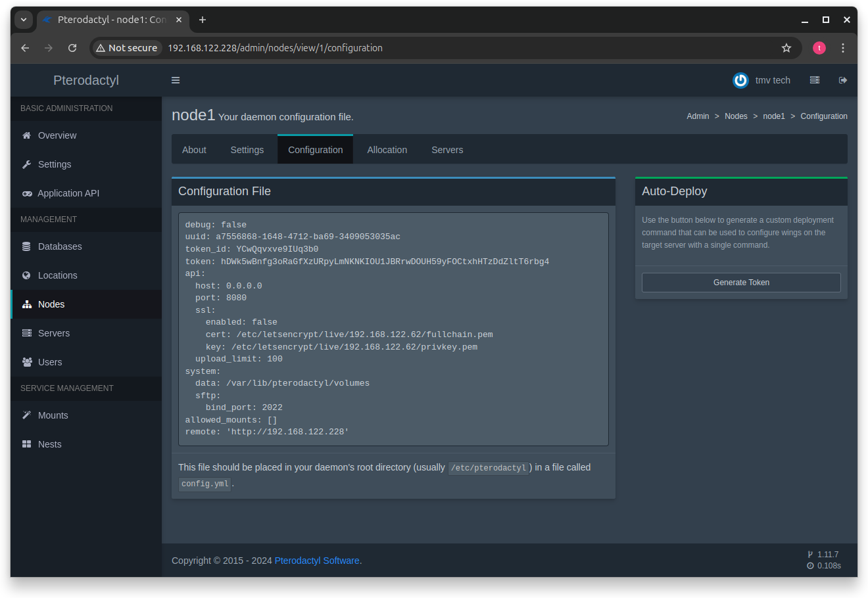
Task: Open the Not secure site information panel
Action: tap(126, 48)
